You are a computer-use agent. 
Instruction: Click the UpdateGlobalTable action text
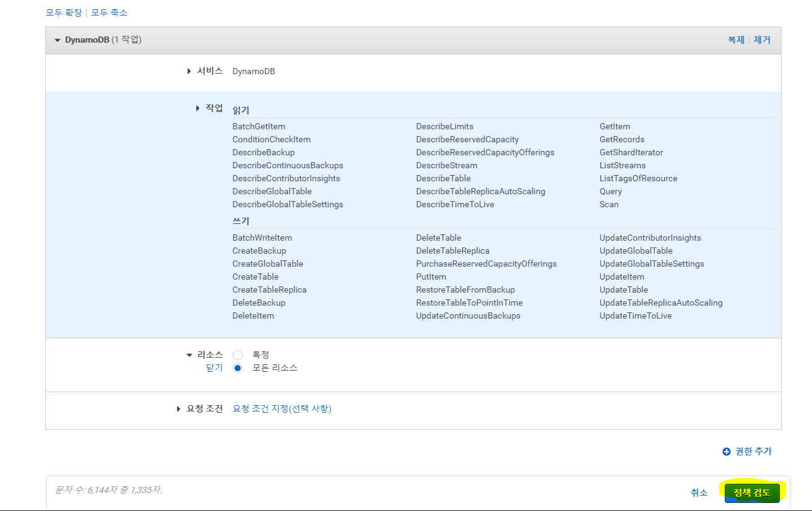coord(636,251)
